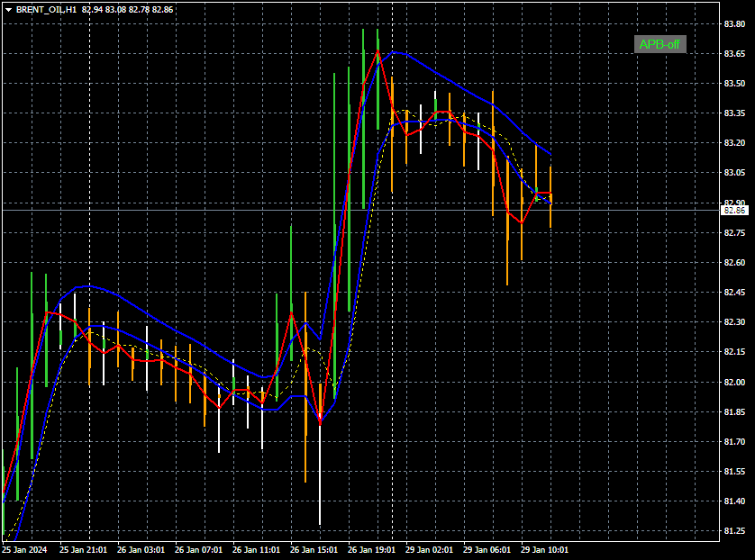The height and width of the screenshot is (560, 755).
Task: Pick the 83.80 price scale label
Action: (x=735, y=24)
